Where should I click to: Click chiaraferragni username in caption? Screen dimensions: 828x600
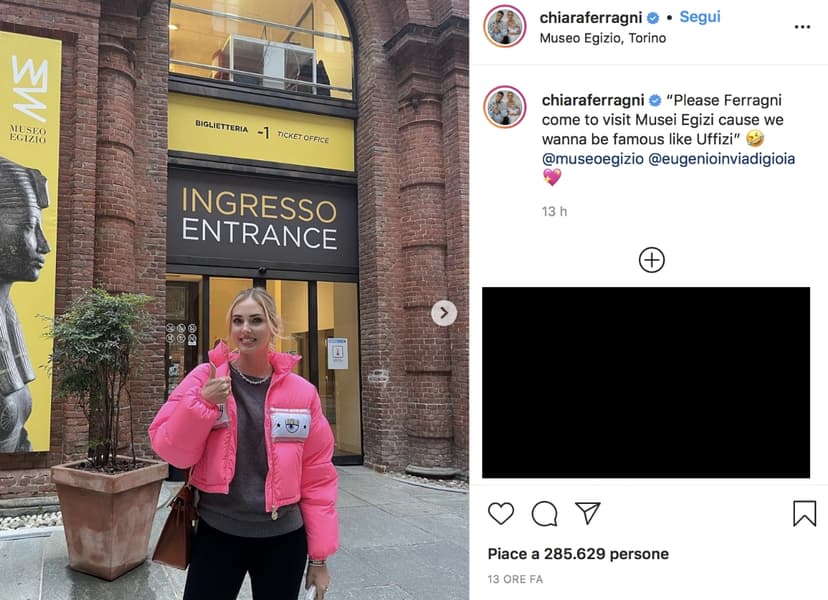[592, 100]
